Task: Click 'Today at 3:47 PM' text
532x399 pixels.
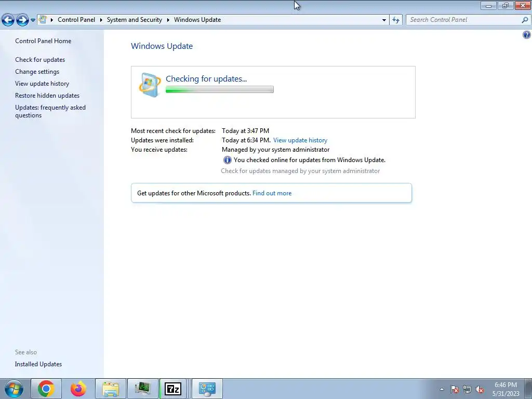Action: (245, 131)
